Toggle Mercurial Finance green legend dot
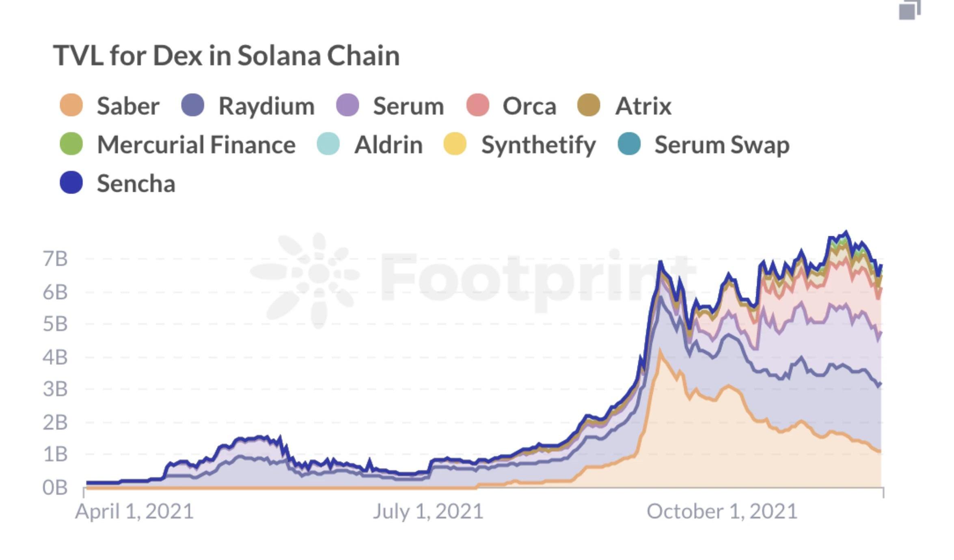The height and width of the screenshot is (560, 954). click(71, 144)
